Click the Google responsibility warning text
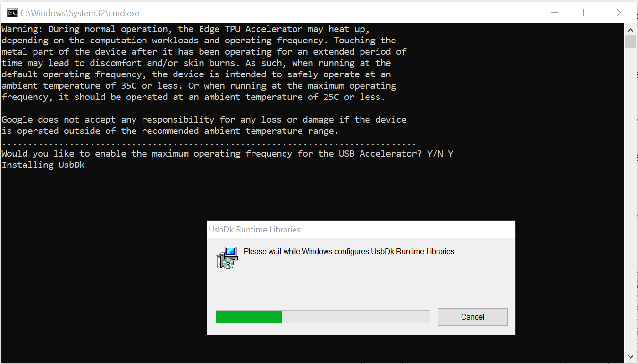This screenshot has height=364, width=638. [x=203, y=119]
